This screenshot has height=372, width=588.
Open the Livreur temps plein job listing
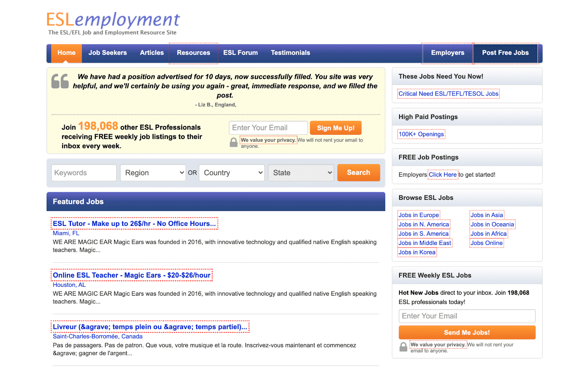point(150,327)
